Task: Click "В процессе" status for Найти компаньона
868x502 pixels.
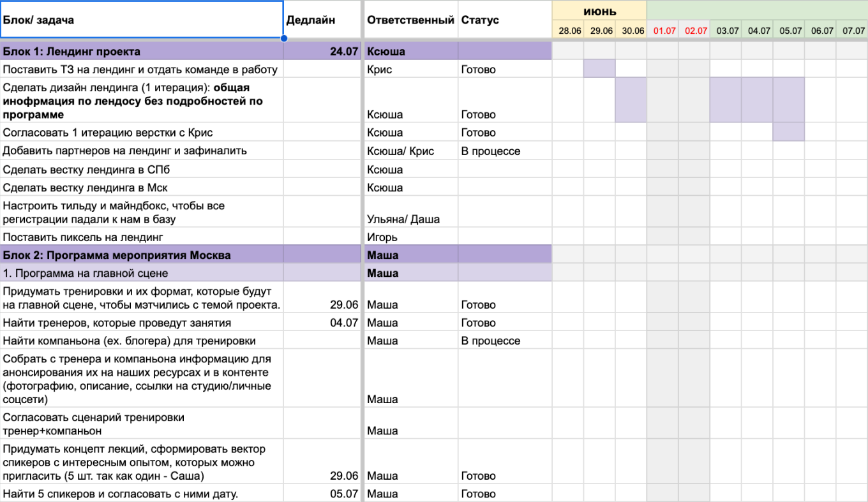Action: (x=505, y=341)
